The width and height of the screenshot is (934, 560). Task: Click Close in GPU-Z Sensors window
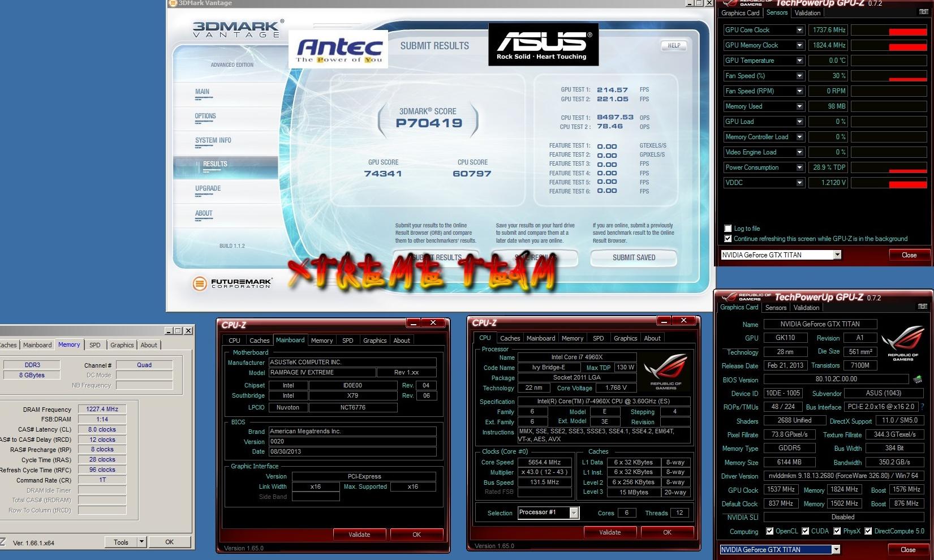(909, 255)
